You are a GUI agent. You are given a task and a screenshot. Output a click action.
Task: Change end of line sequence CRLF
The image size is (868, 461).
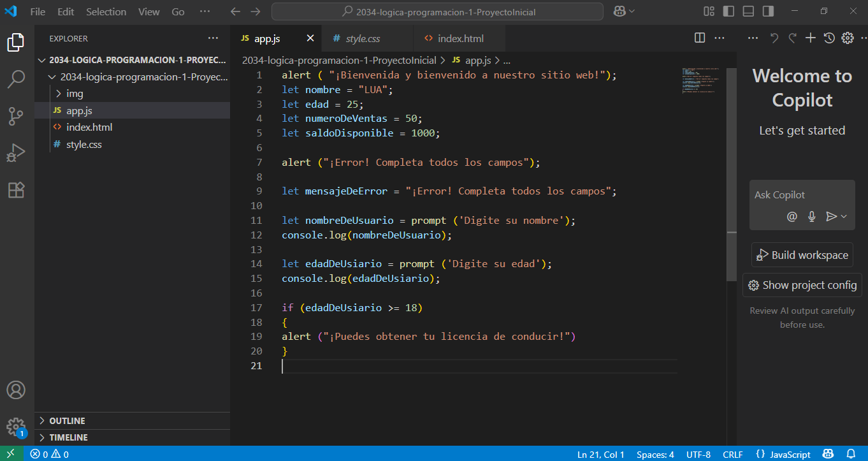tap(733, 454)
